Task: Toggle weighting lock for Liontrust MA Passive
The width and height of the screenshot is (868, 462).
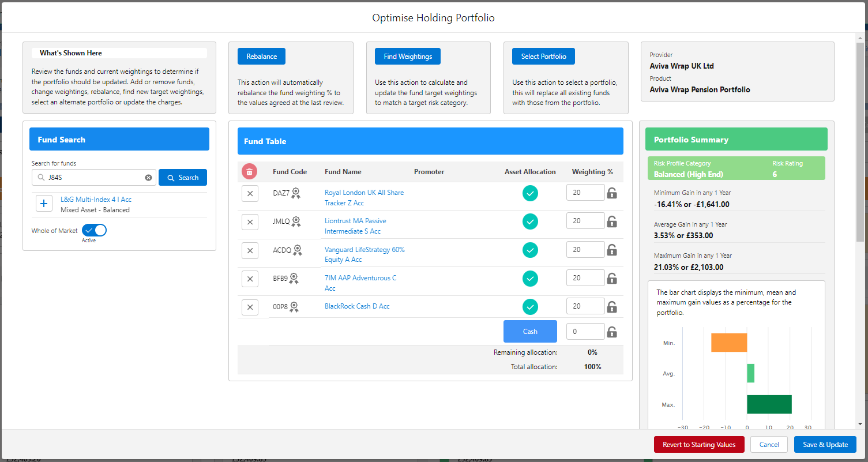Action: (613, 221)
